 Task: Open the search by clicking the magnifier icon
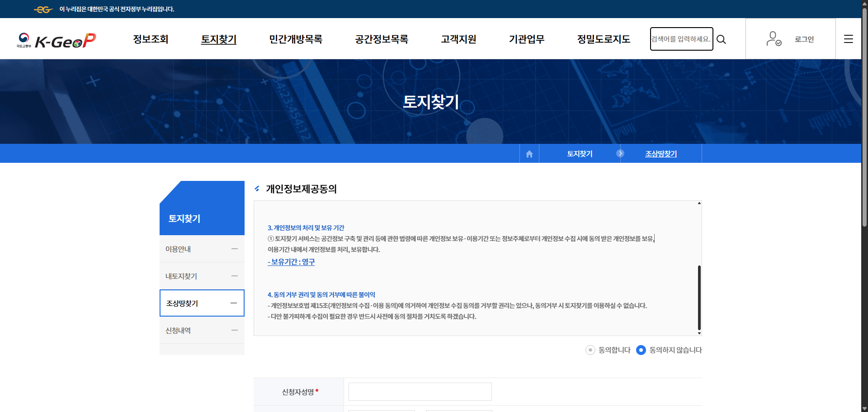(722, 39)
